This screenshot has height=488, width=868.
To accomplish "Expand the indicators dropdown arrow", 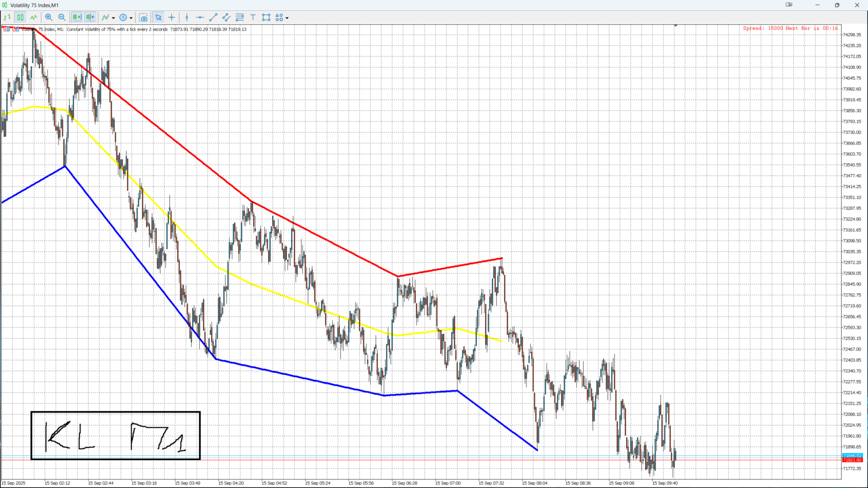I will 113,18.
